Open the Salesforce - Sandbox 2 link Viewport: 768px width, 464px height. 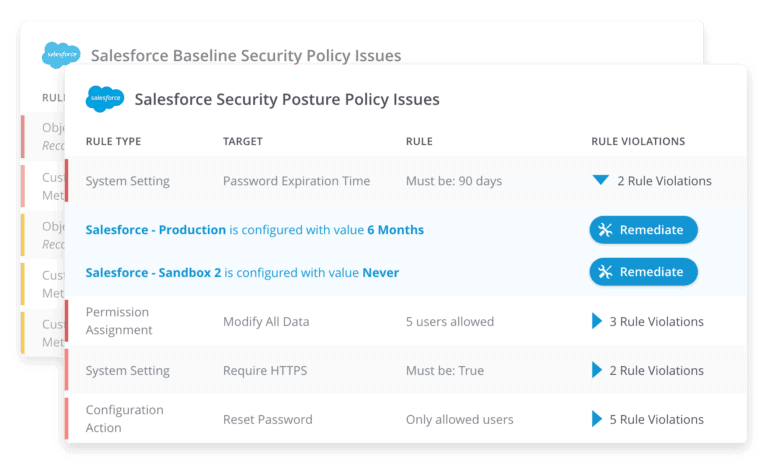[153, 272]
